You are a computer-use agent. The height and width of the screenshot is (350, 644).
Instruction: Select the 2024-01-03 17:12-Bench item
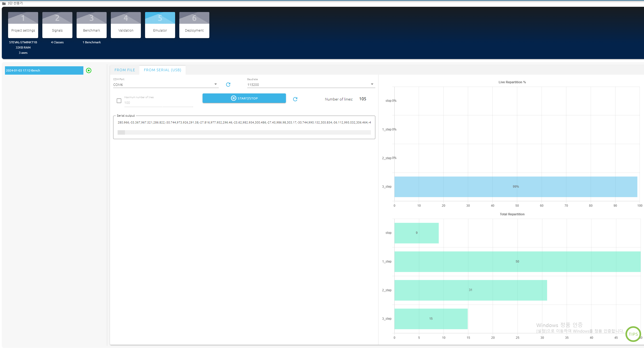(x=44, y=70)
